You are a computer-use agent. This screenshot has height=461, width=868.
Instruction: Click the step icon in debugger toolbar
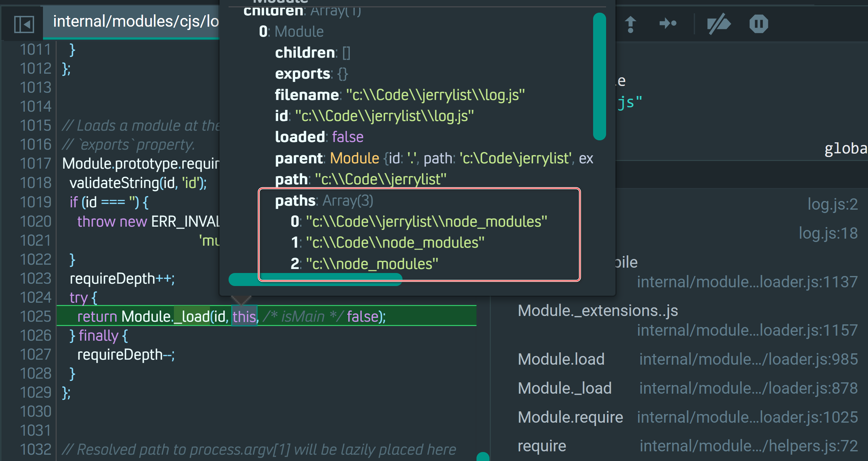[667, 24]
